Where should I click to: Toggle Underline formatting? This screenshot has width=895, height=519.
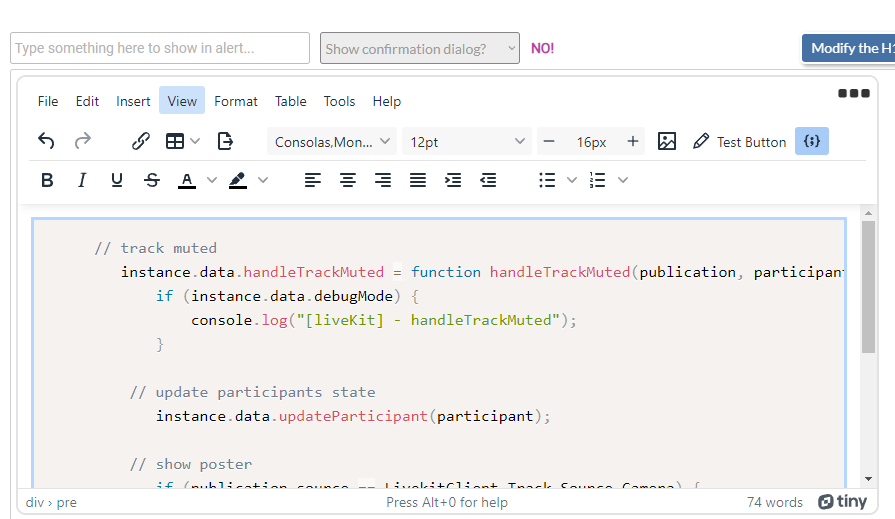(117, 180)
